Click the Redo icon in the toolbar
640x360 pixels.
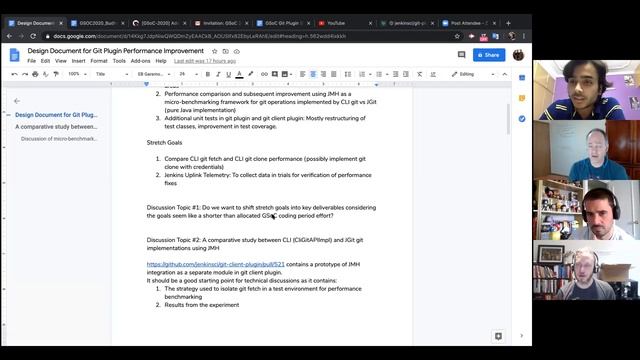point(25,74)
